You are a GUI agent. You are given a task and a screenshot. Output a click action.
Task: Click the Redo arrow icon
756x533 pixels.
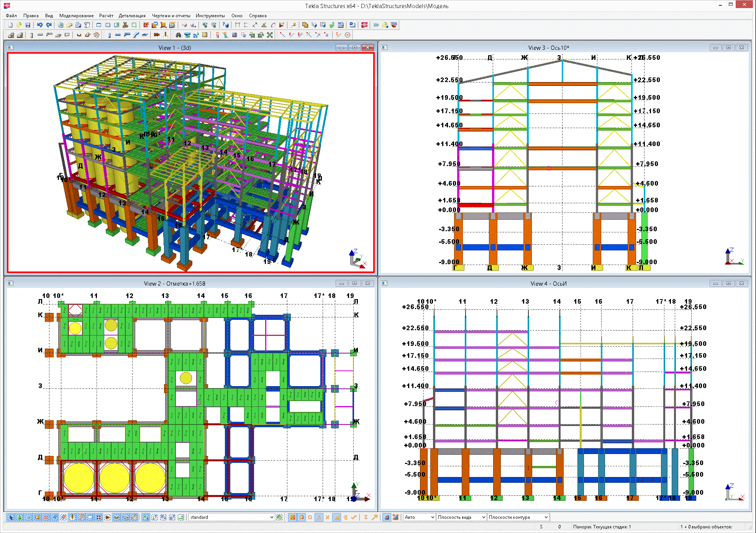tap(49, 25)
